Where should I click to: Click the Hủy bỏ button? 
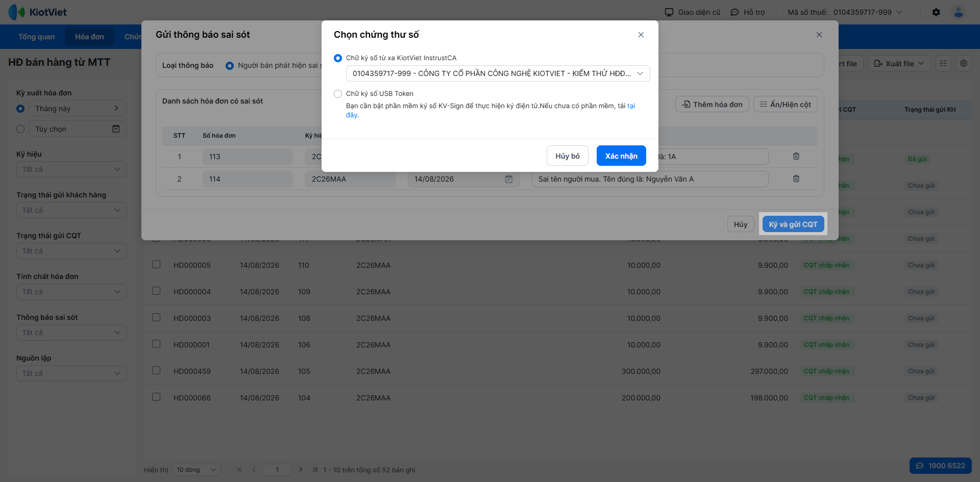pyautogui.click(x=568, y=156)
